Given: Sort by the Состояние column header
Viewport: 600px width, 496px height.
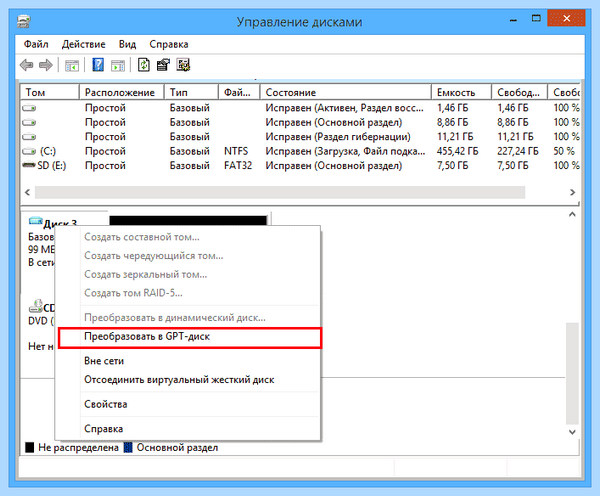Looking at the screenshot, I should coord(346,92).
